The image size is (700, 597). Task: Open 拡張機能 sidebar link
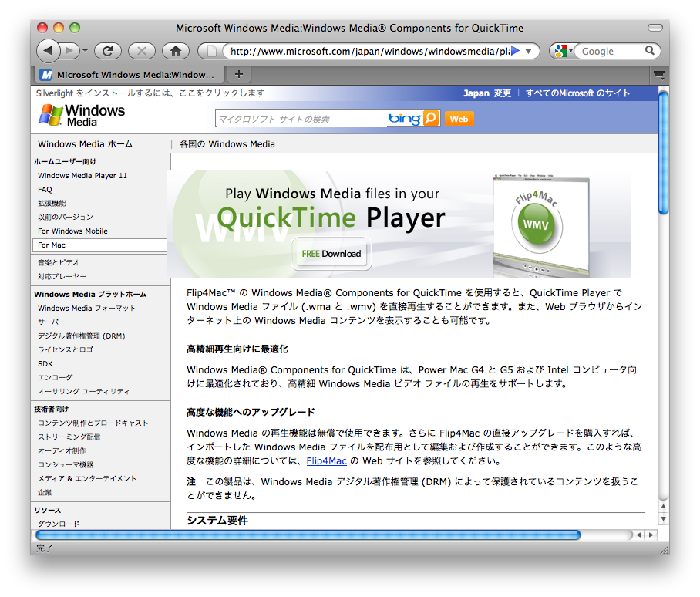coord(52,203)
